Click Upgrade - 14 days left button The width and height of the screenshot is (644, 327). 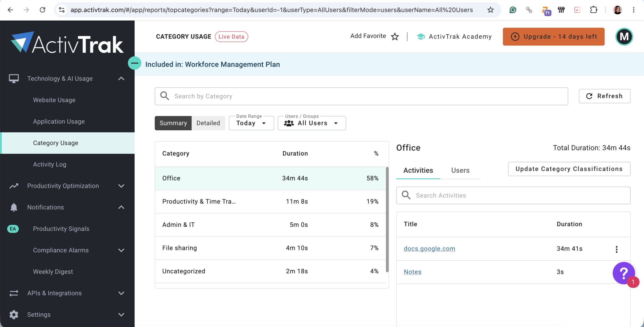point(553,36)
